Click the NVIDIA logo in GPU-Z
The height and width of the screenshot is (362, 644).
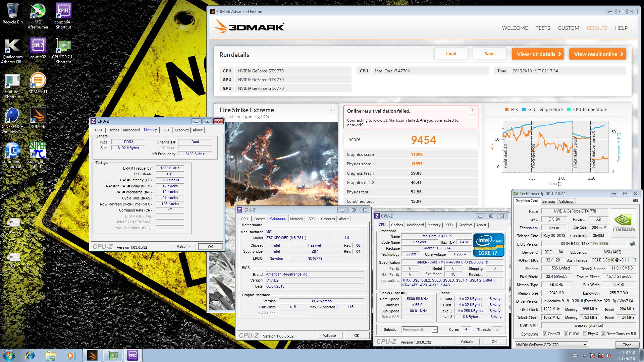pos(624,223)
